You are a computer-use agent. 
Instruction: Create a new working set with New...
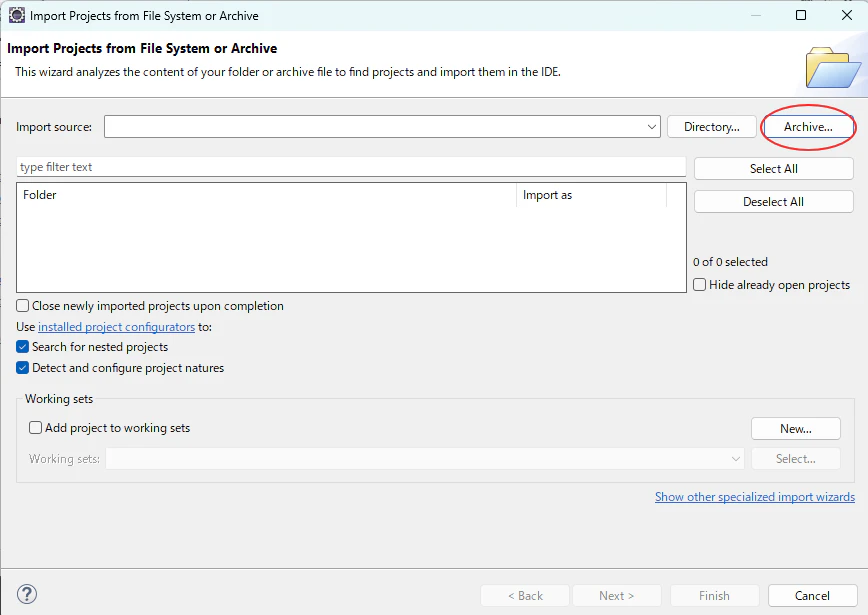coord(796,428)
